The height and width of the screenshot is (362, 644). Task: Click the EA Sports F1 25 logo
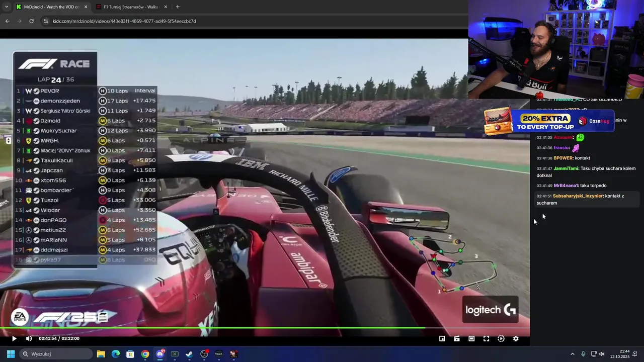(59, 317)
